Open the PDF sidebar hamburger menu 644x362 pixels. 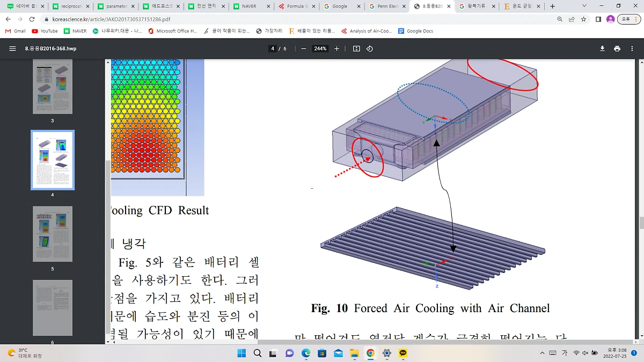click(12, 48)
